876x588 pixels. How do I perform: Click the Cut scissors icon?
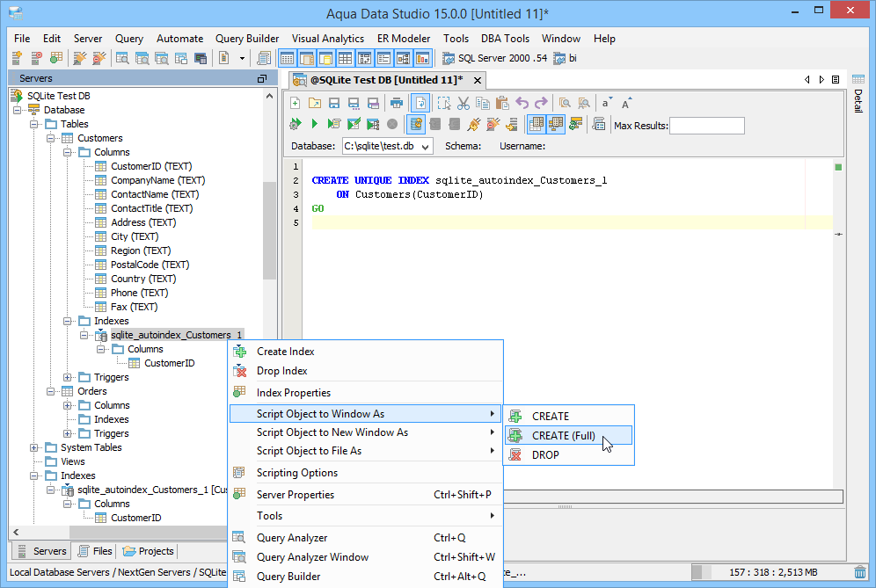(x=464, y=104)
